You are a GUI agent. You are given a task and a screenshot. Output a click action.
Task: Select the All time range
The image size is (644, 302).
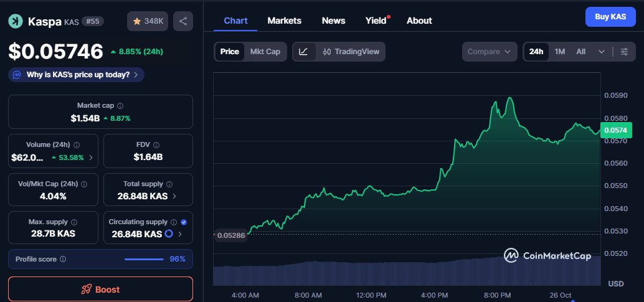pyautogui.click(x=580, y=52)
